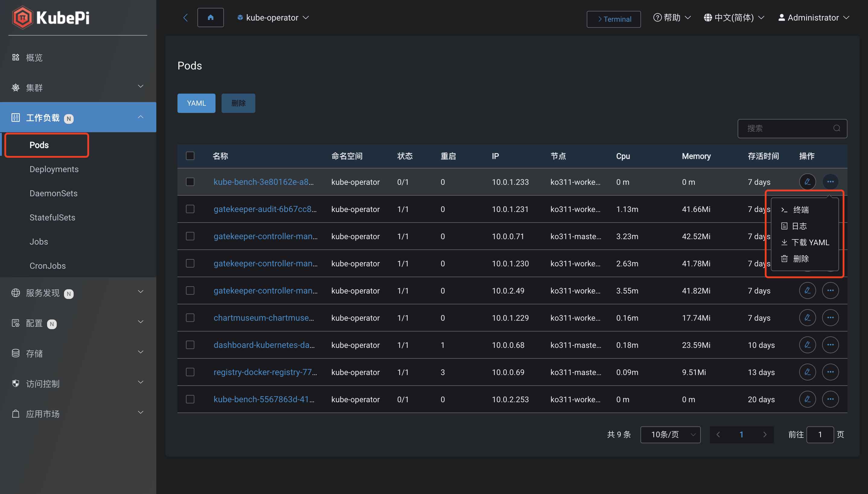Edit the registry-docker-registry pod
The width and height of the screenshot is (868, 494).
coord(807,372)
